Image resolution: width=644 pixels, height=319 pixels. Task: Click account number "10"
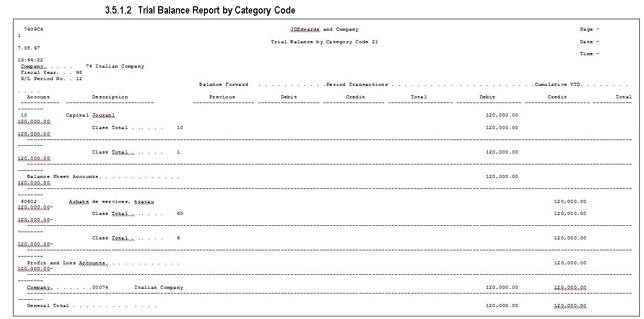point(24,115)
